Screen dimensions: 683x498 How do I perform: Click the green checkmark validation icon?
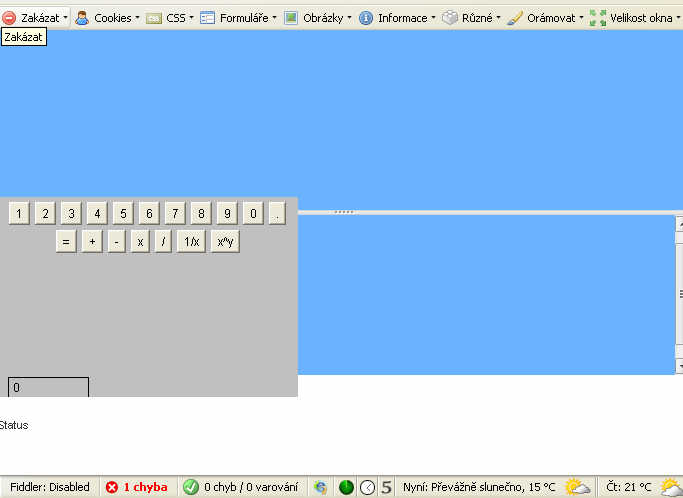(191, 487)
